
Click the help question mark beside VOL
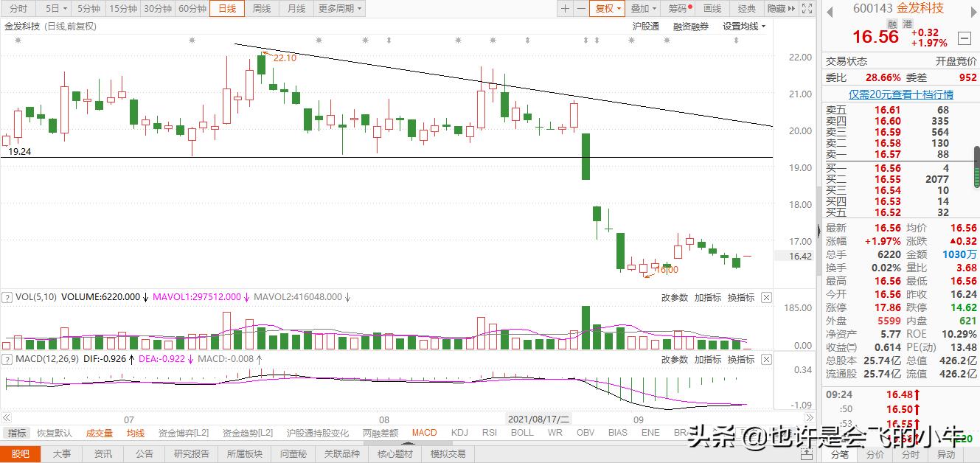(x=6, y=297)
